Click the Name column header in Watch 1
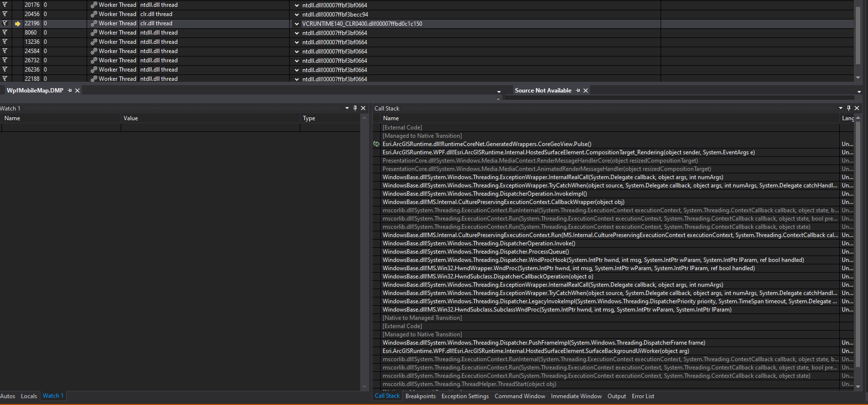868x405 pixels. (x=60, y=118)
